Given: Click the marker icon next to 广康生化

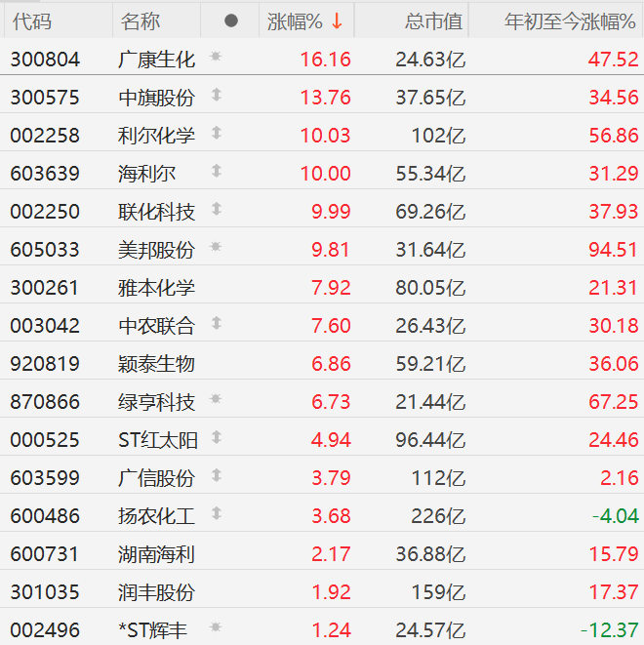Looking at the screenshot, I should [x=216, y=57].
